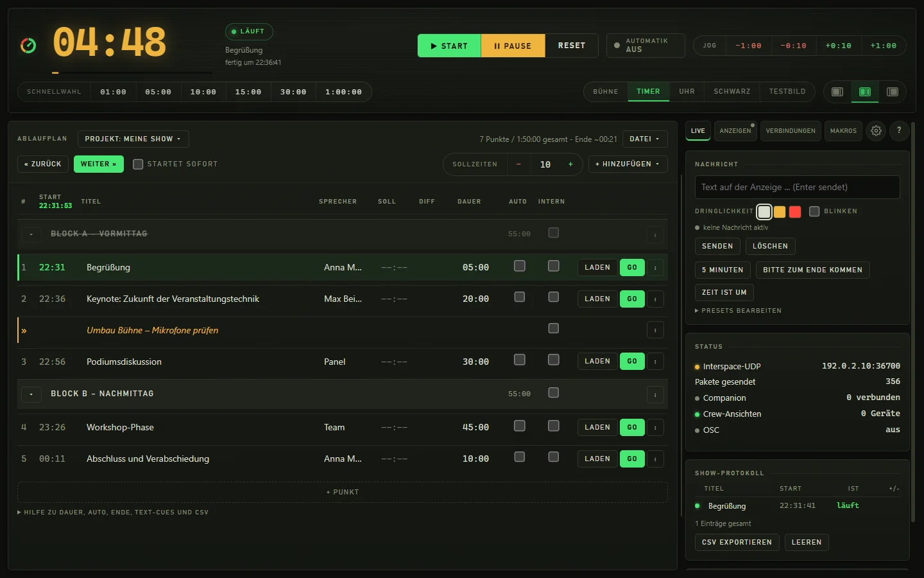The image size is (924, 578).
Task: Click the circular timer logo icon
Action: click(28, 46)
